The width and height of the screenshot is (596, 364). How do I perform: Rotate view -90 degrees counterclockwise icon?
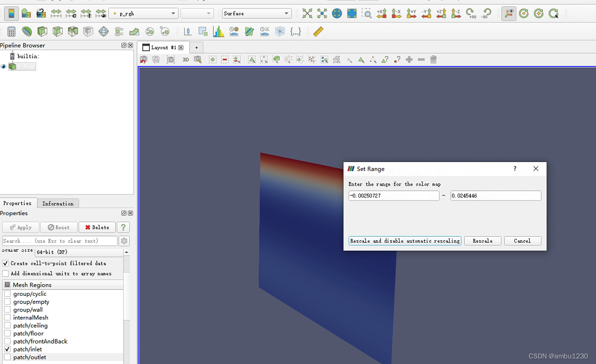pos(486,14)
